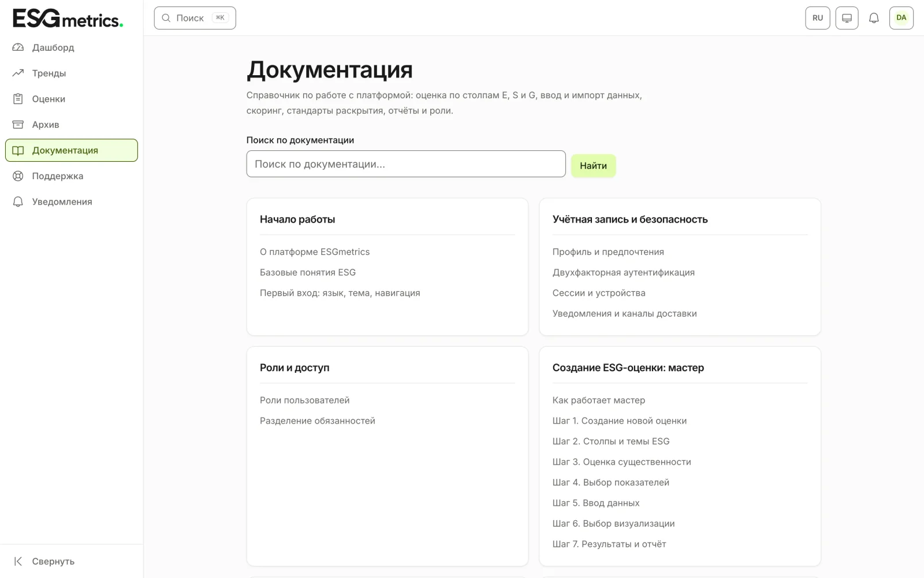Open the Оценки section label
This screenshot has height=578, width=924.
(49, 99)
